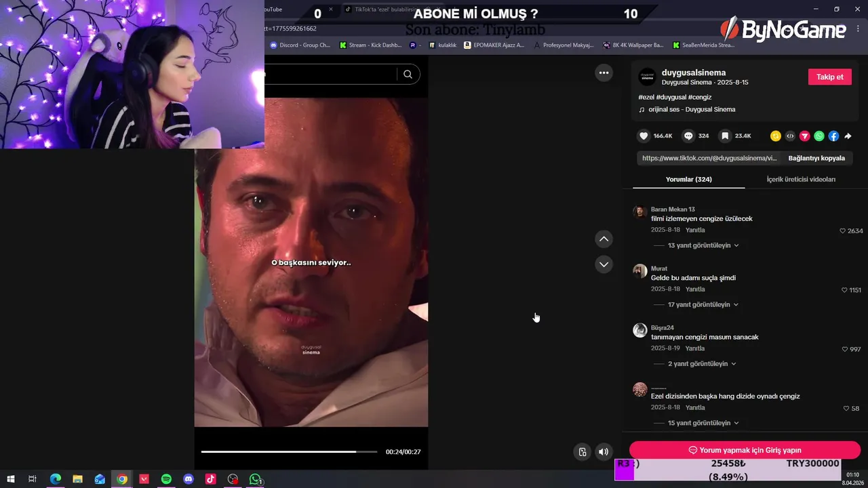The height and width of the screenshot is (488, 868).
Task: Open the three-dot more options menu
Action: tap(604, 73)
